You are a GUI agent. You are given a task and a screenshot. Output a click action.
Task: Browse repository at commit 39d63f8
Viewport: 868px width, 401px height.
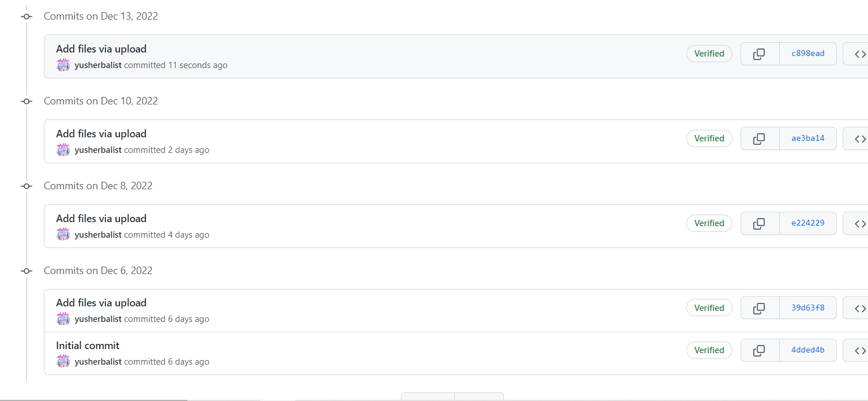tap(859, 308)
